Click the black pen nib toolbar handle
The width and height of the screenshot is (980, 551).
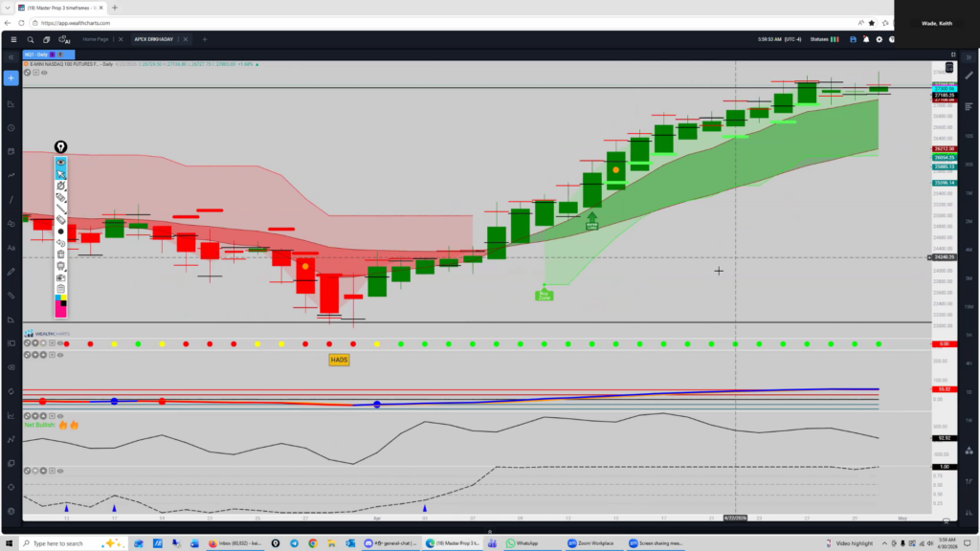pyautogui.click(x=60, y=146)
